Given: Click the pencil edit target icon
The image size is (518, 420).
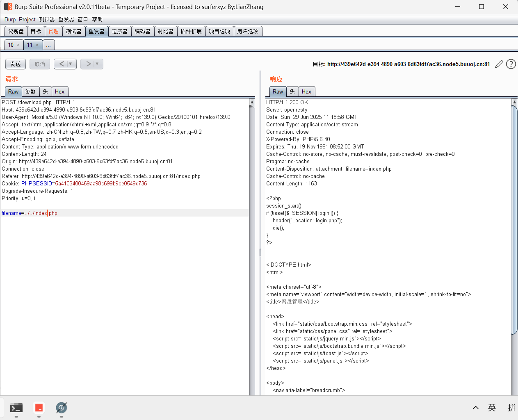Looking at the screenshot, I should (x=499, y=64).
